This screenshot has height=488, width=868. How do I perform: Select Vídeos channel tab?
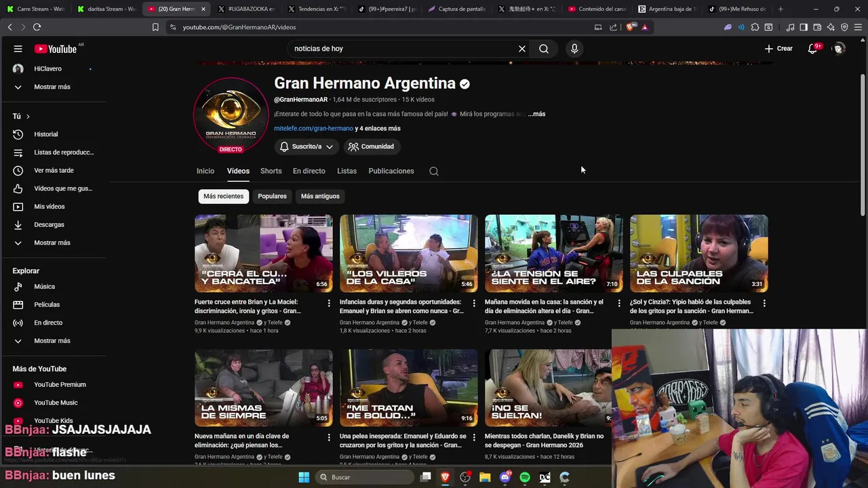tap(238, 171)
